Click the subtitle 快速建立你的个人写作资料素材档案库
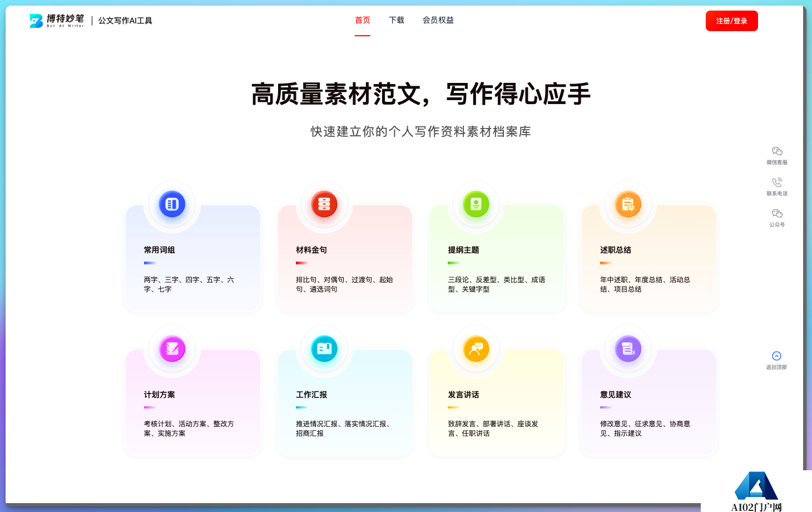812x512 pixels. [x=421, y=132]
